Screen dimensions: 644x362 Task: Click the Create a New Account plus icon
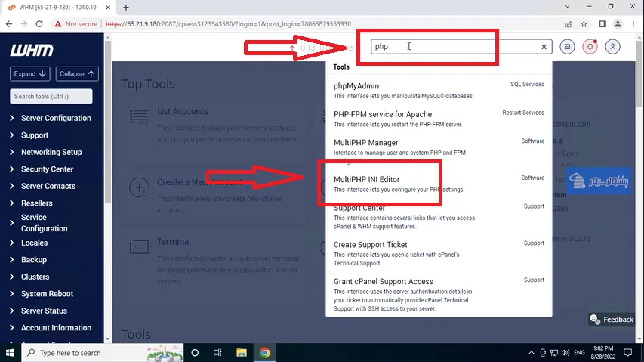click(139, 187)
